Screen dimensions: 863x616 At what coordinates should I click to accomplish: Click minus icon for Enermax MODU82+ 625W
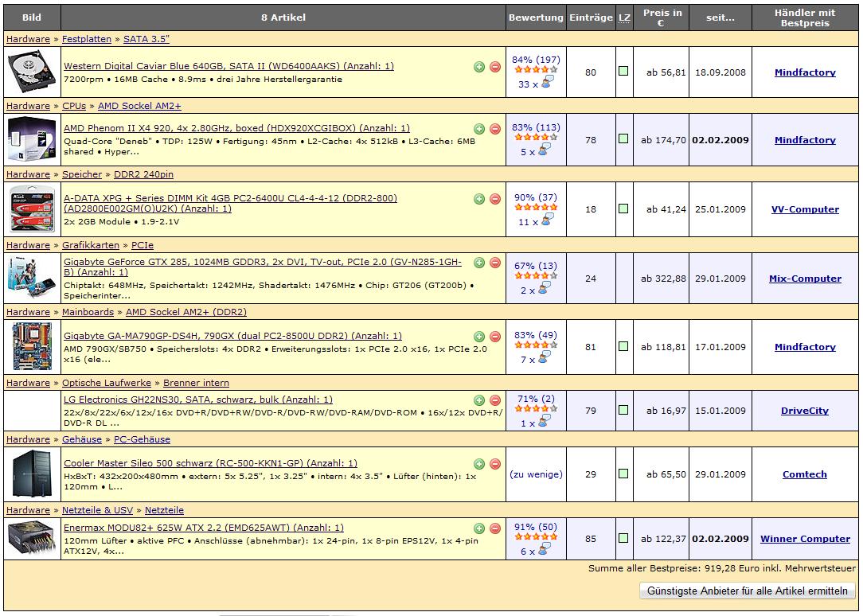[x=495, y=528]
